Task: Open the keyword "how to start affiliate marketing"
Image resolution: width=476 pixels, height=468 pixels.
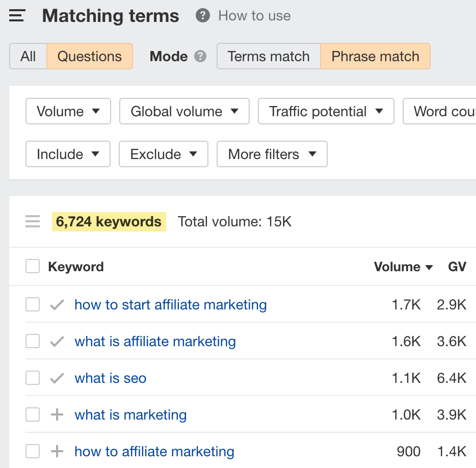Action: tap(171, 304)
